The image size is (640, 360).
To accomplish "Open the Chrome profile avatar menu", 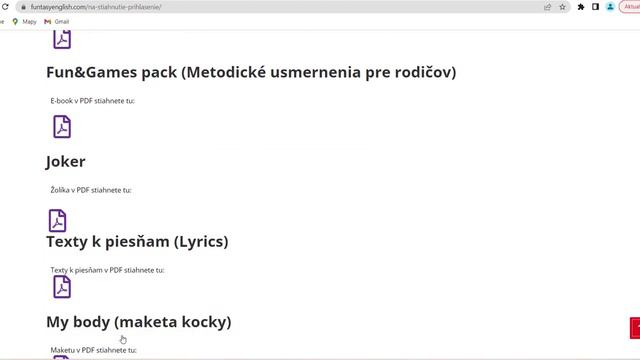I will 610,7.
